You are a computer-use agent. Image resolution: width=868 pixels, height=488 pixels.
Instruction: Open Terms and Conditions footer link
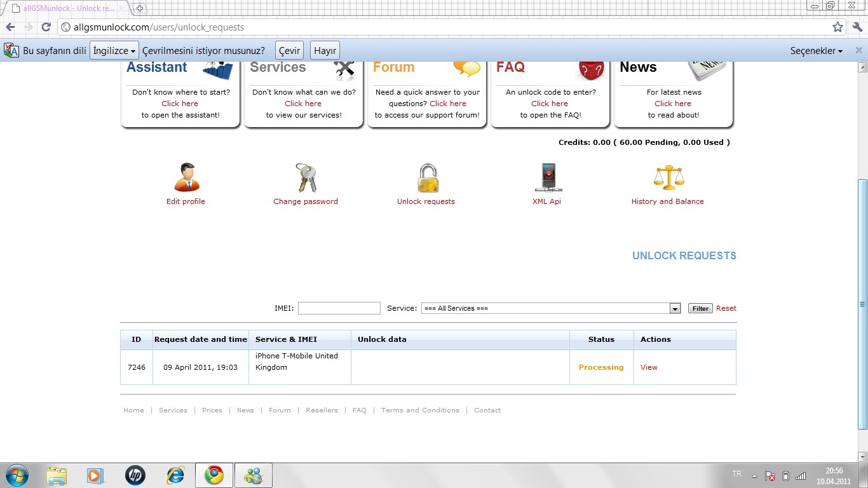point(420,410)
